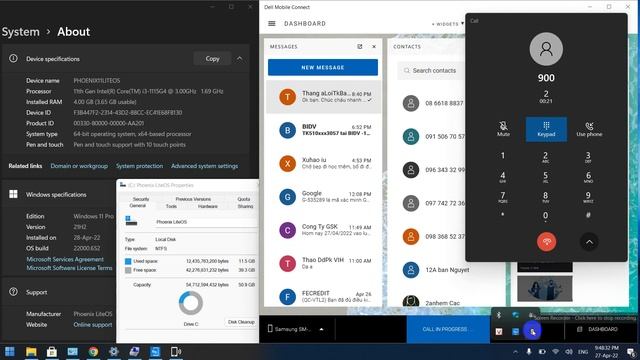Switch to Security tab in Properties dialog

pos(141,199)
